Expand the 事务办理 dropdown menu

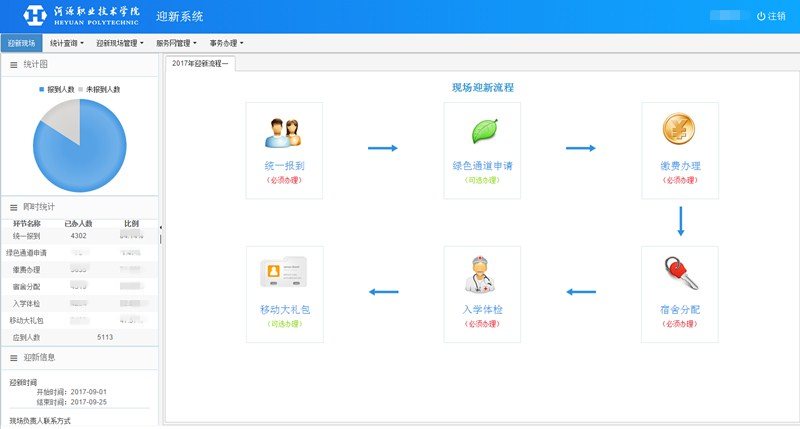[x=226, y=44]
